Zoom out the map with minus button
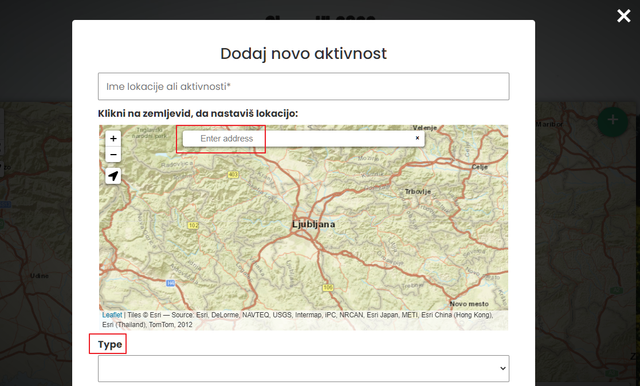The width and height of the screenshot is (640, 386). coord(113,155)
